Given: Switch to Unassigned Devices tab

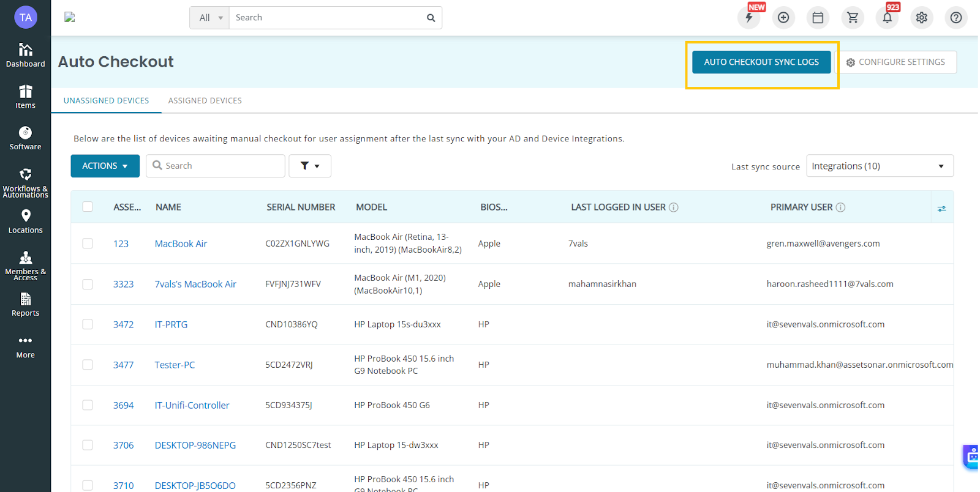Looking at the screenshot, I should point(106,100).
